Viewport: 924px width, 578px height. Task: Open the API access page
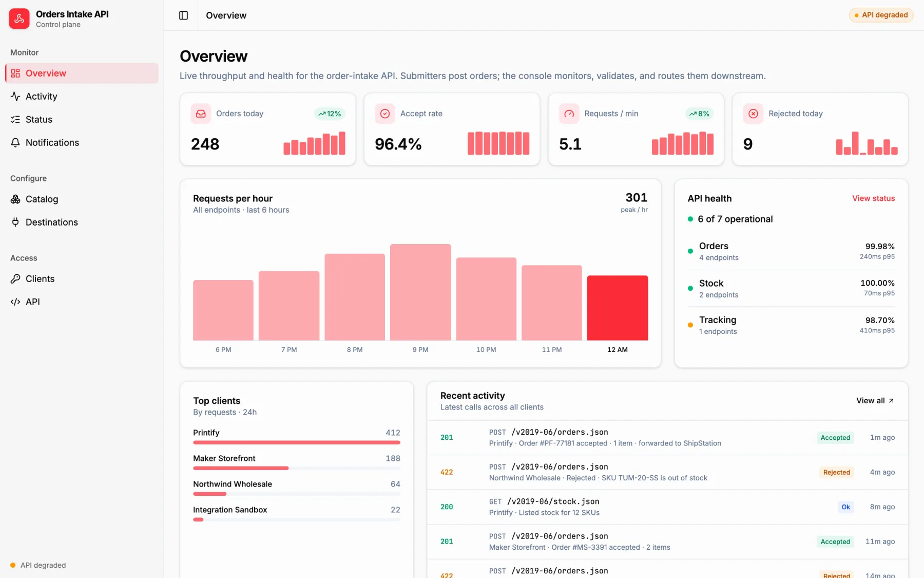click(x=82, y=302)
